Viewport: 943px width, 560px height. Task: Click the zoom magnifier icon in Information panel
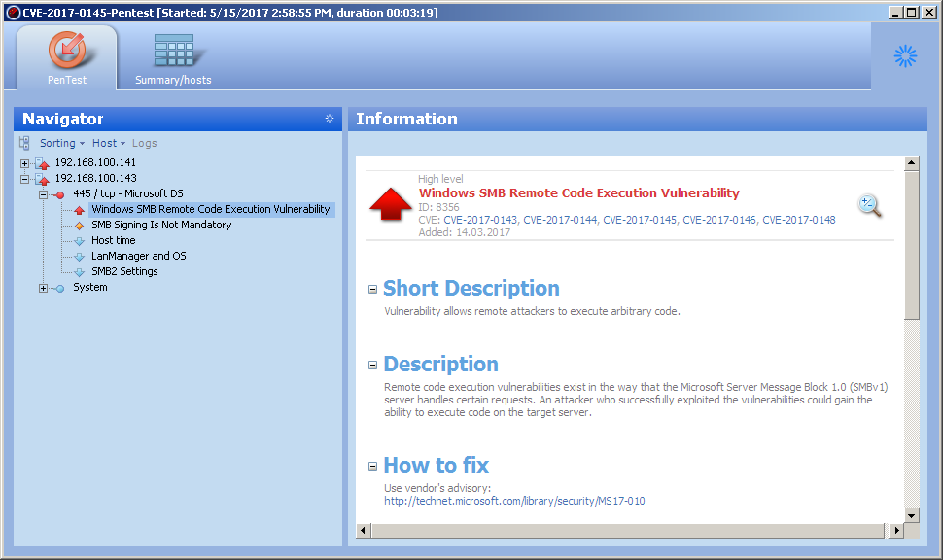tap(869, 205)
